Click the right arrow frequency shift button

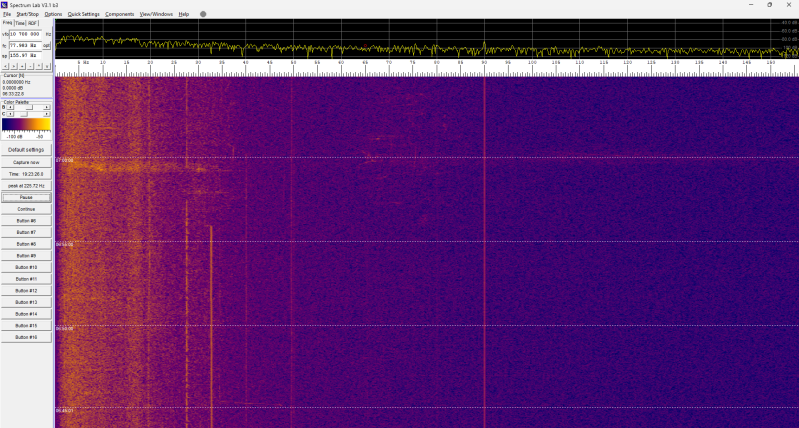click(13, 66)
